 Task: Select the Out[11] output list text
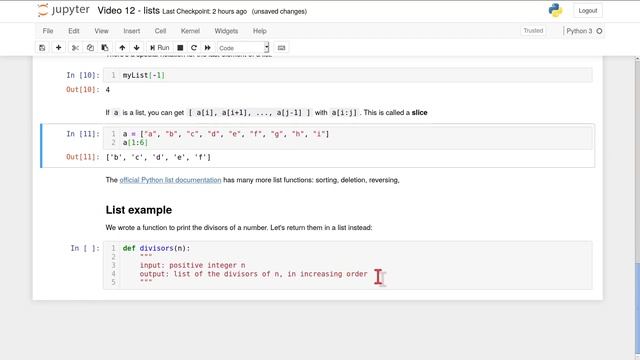pyautogui.click(x=158, y=157)
